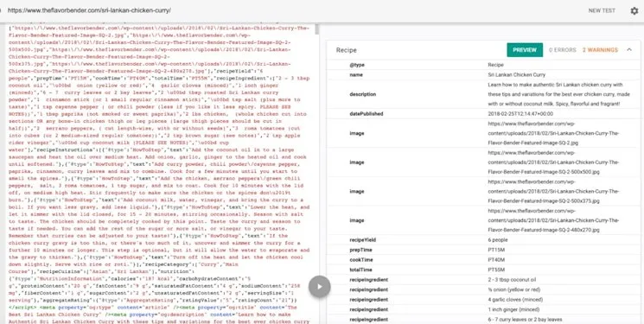Click the '6 people' value
Viewport: 644px width, 324px height.
coord(498,240)
